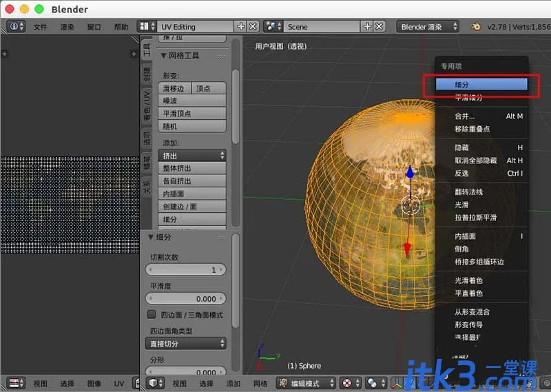Click the 创建边 / 面 button
Image resolution: width=551 pixels, height=392 pixels.
click(192, 207)
